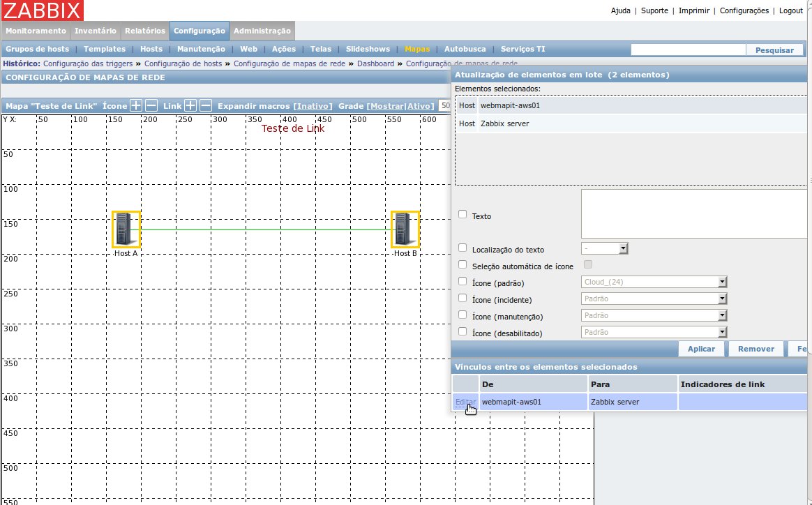
Task: Go to Ações submenu
Action: 284,49
